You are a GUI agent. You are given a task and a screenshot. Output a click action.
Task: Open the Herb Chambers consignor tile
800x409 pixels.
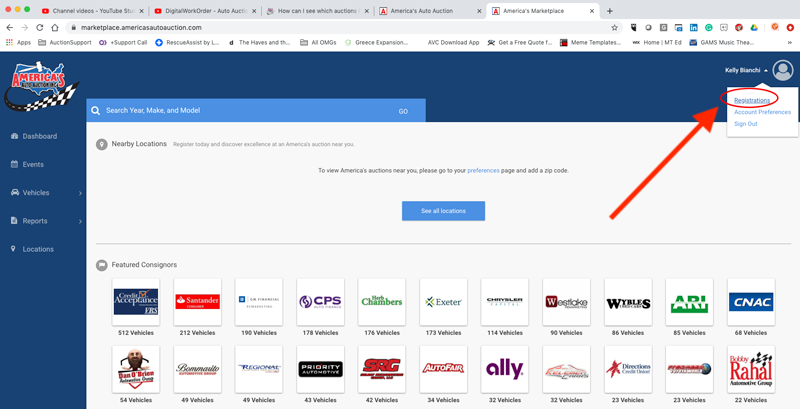[x=382, y=302]
